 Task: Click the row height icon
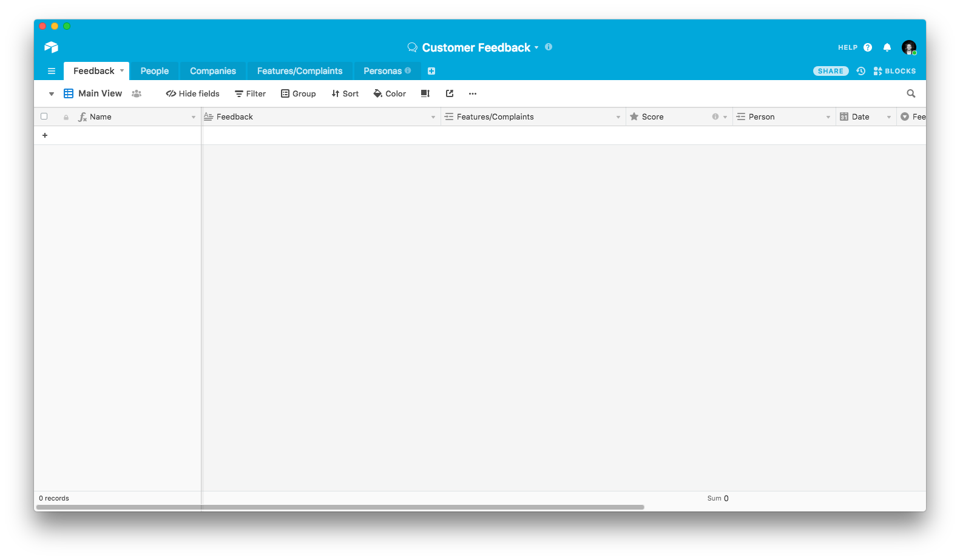(425, 93)
